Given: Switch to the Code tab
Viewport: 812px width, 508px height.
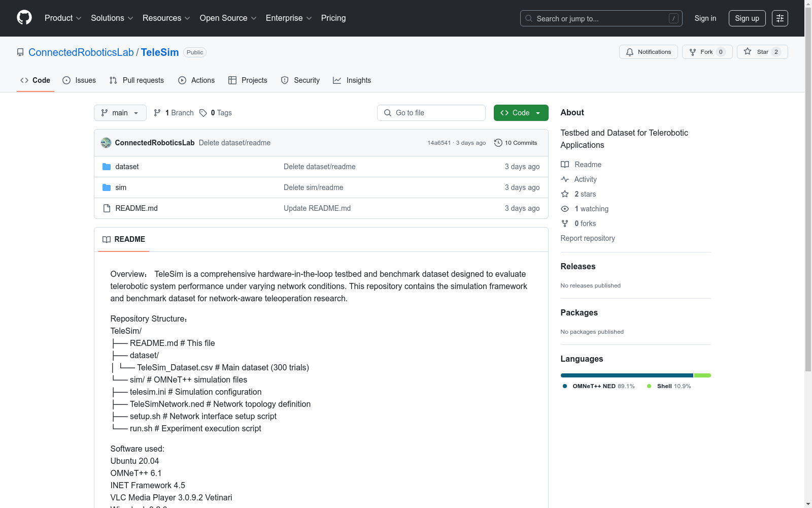Looking at the screenshot, I should point(36,80).
